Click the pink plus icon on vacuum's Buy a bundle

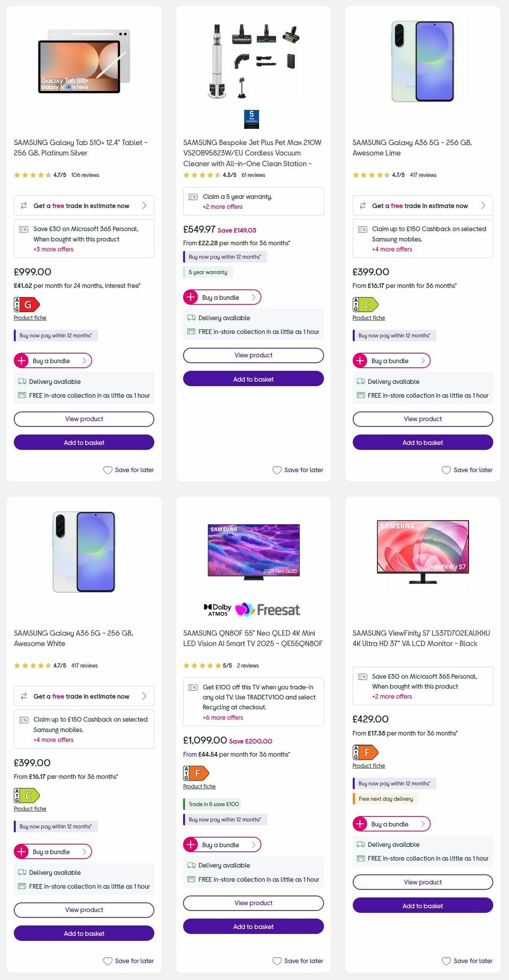[190, 297]
